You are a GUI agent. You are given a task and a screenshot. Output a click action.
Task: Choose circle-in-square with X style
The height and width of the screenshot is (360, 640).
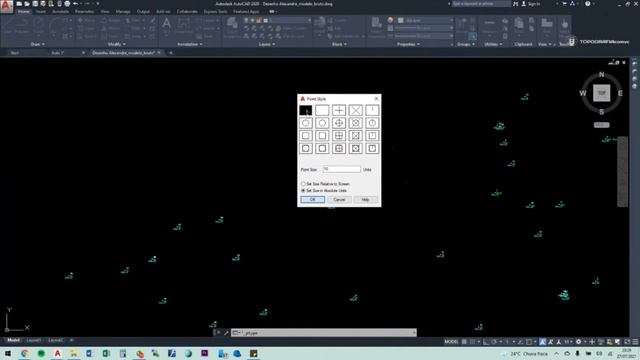tap(356, 149)
